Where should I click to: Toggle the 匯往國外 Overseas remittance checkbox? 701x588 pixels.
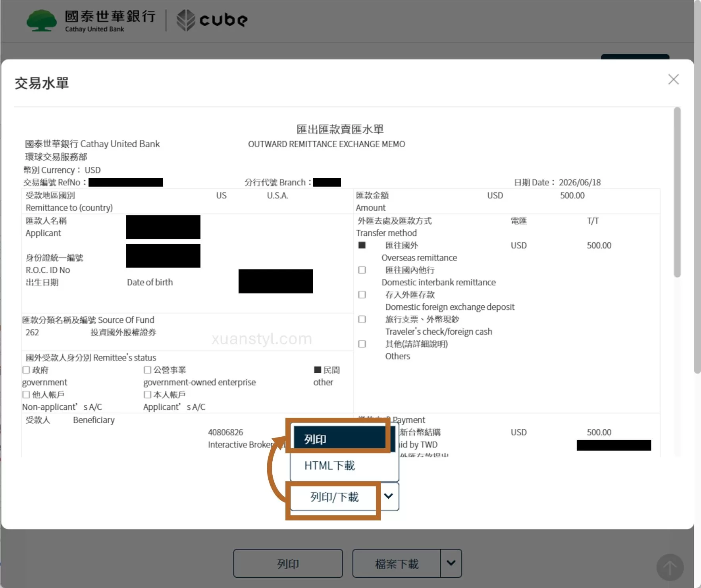point(362,245)
